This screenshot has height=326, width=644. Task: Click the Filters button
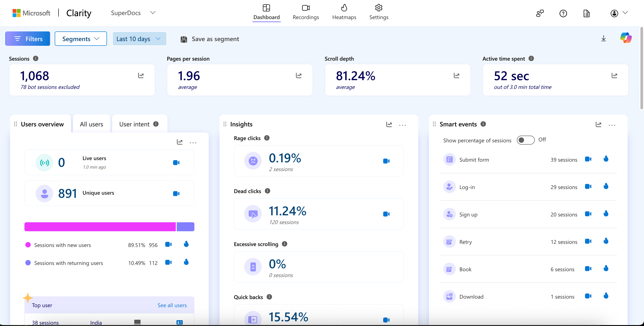pyautogui.click(x=28, y=39)
